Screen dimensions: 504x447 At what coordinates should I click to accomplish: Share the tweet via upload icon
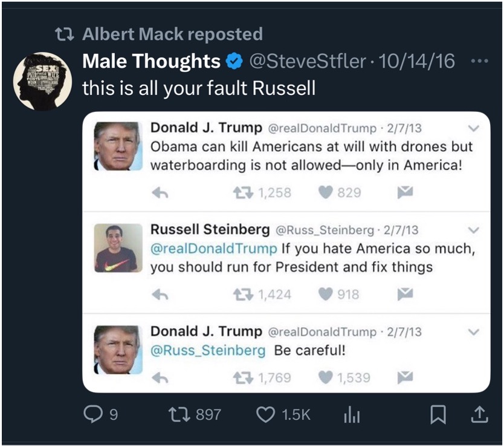click(478, 414)
